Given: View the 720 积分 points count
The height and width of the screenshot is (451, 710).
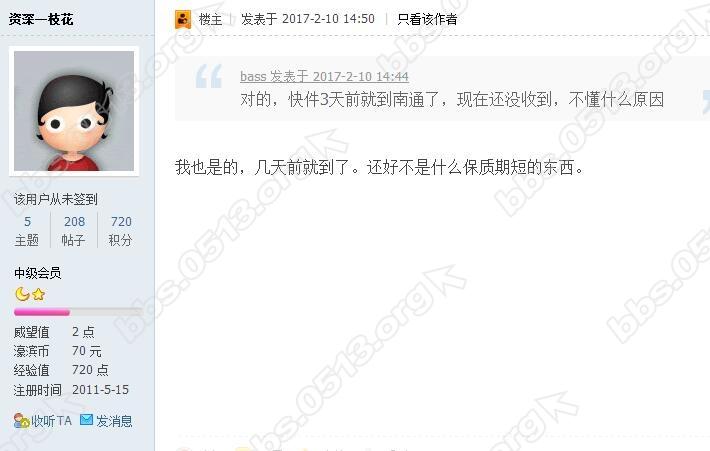Looking at the screenshot, I should (x=121, y=231).
